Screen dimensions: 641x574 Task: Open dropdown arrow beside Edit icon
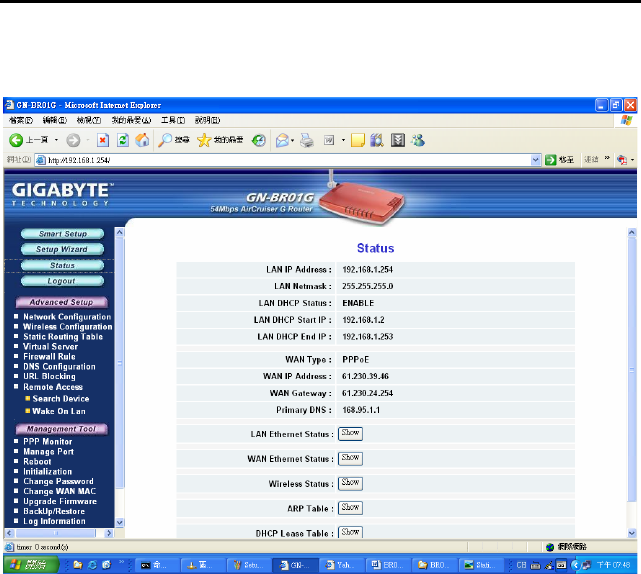(343, 140)
